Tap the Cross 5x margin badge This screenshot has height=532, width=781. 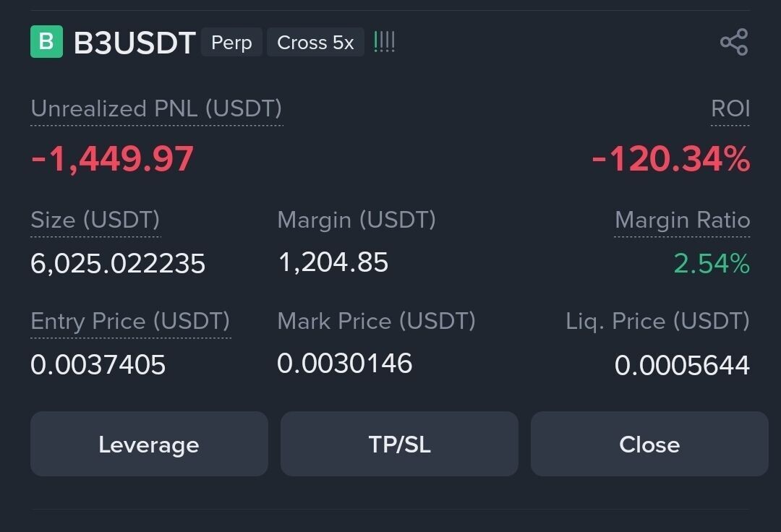(315, 43)
